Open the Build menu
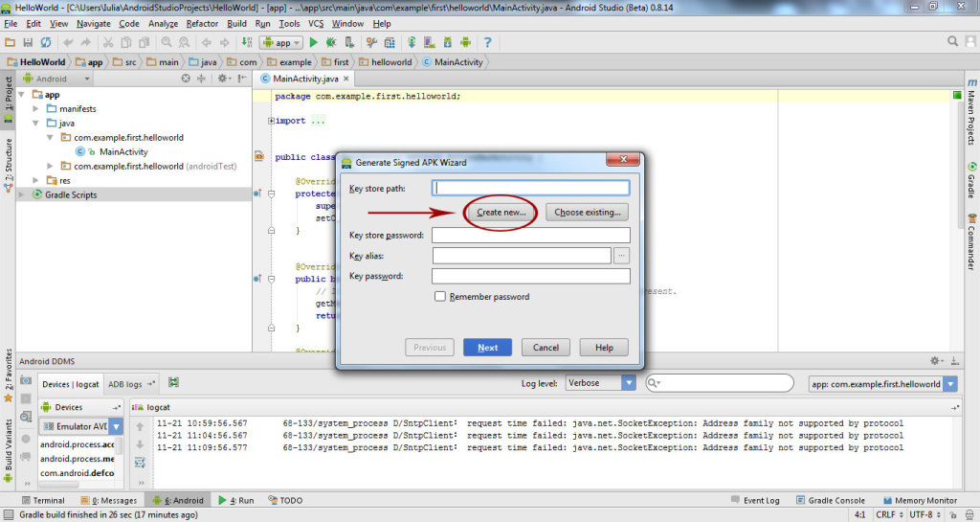This screenshot has height=522, width=980. (236, 24)
